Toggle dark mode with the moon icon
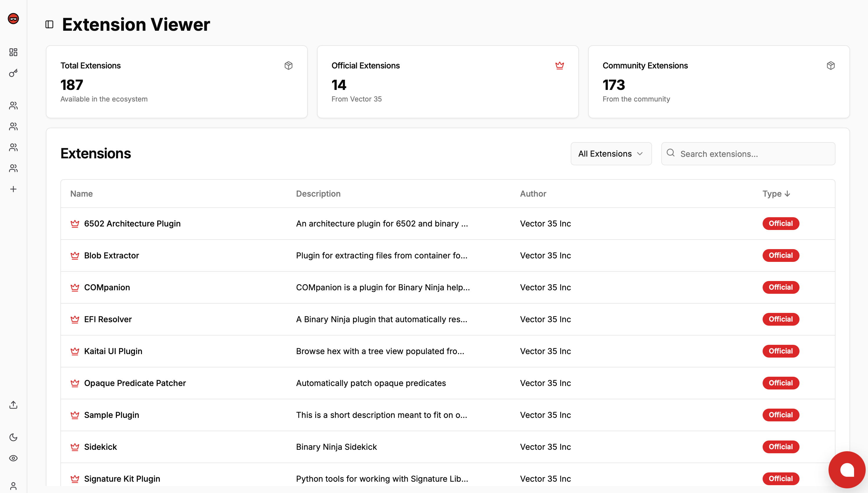868x493 pixels. (13, 437)
